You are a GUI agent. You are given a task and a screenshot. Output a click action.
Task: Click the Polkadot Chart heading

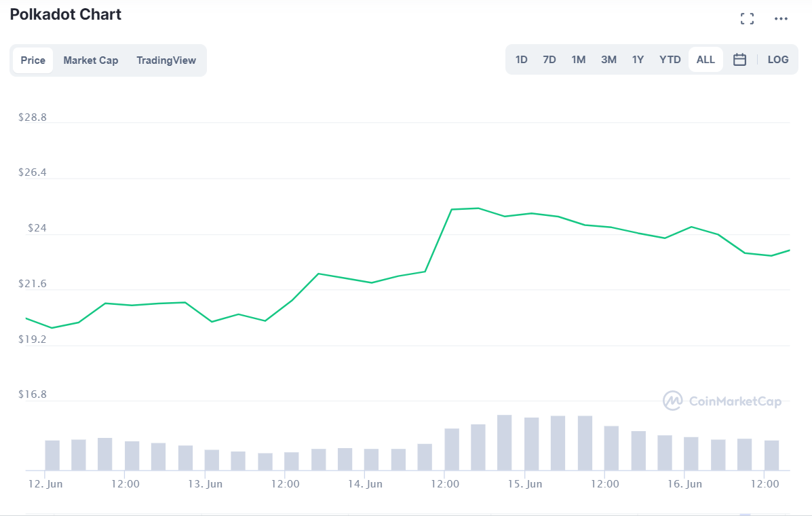click(x=65, y=14)
